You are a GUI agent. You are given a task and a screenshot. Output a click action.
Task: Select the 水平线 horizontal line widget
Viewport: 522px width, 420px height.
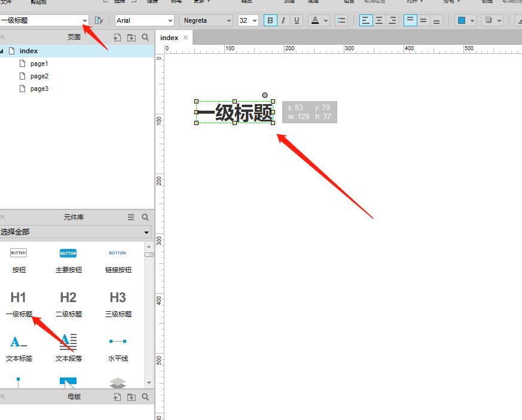[x=118, y=348]
